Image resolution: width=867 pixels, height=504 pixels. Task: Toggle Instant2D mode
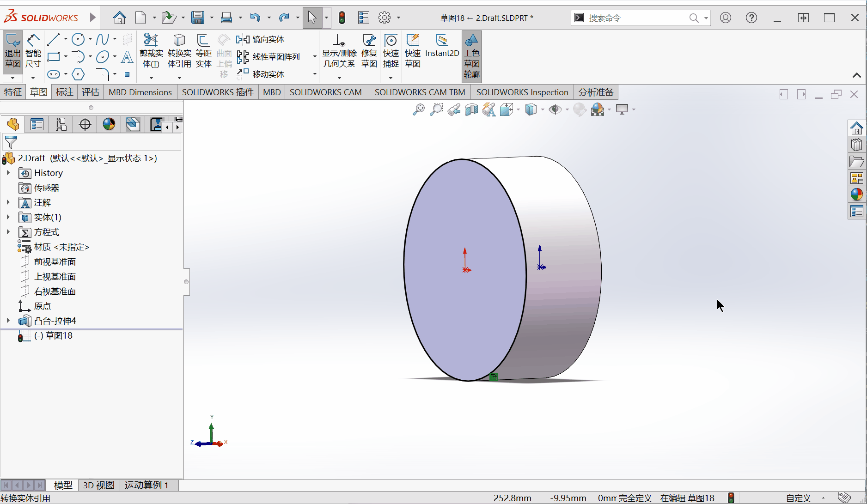pyautogui.click(x=442, y=46)
